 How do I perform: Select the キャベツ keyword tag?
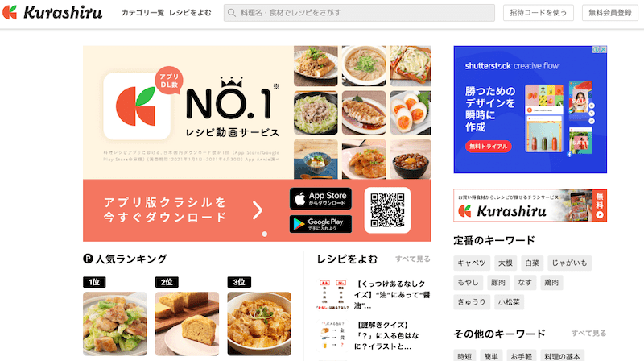[472, 263]
